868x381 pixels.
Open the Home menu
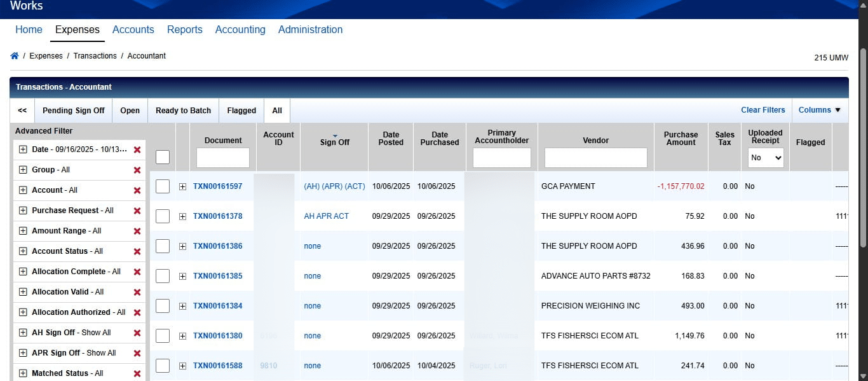(x=29, y=29)
